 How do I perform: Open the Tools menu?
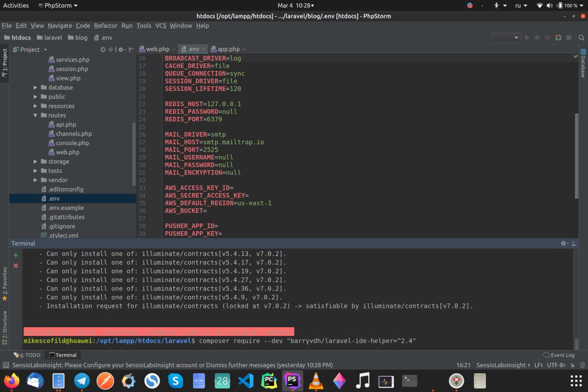[x=144, y=26]
